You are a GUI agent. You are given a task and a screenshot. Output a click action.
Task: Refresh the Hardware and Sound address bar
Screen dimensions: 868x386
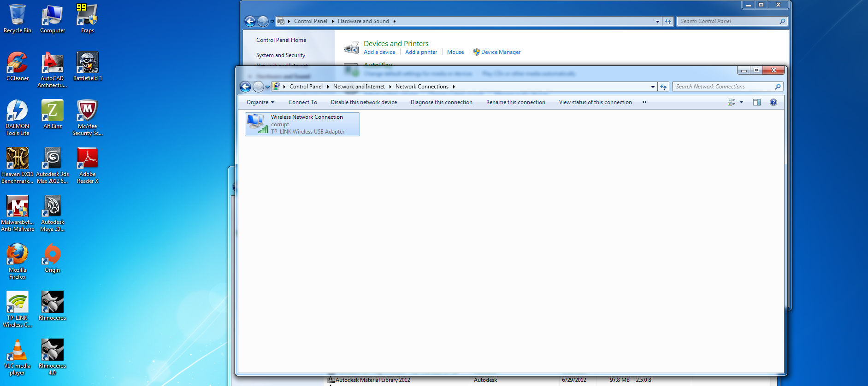pos(668,21)
